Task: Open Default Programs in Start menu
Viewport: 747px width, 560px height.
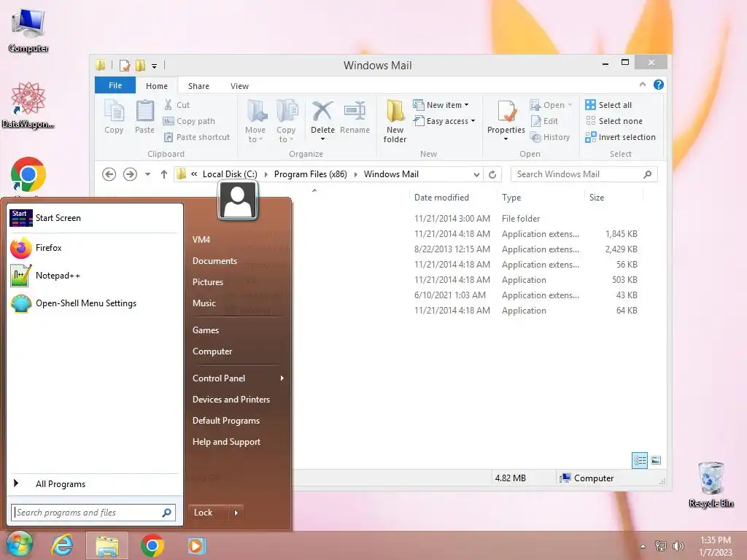Action: point(239,421)
